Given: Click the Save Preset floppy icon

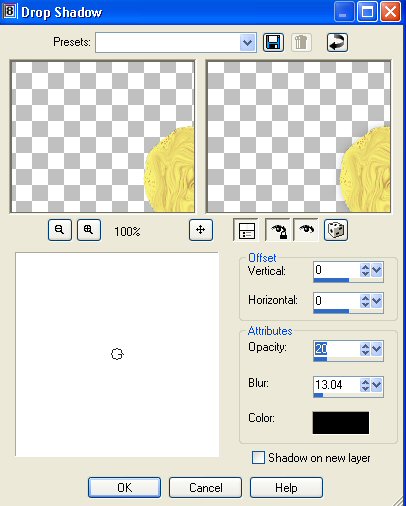Looking at the screenshot, I should coord(273,42).
